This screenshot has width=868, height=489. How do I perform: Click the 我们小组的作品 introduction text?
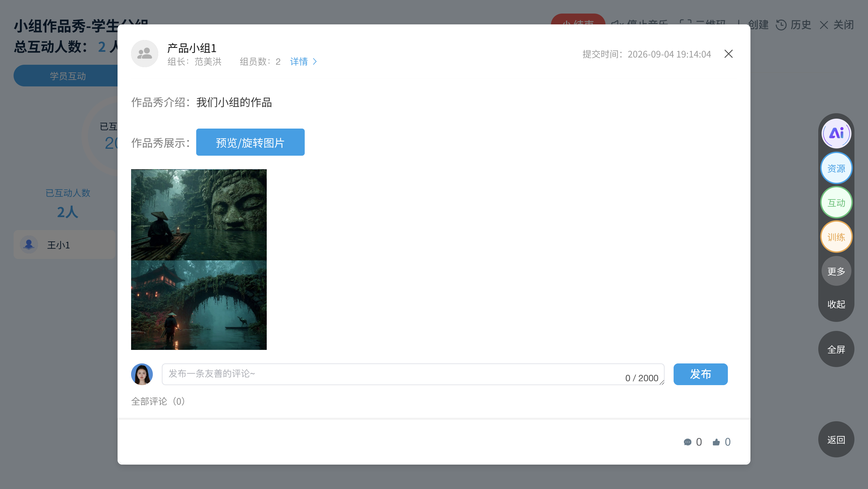234,102
